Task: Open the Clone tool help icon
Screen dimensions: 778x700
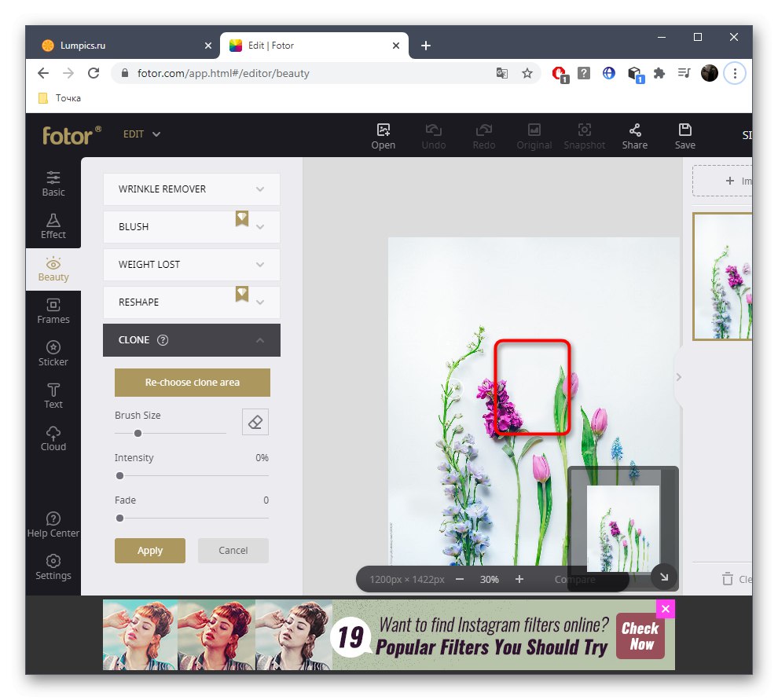Action: [162, 340]
